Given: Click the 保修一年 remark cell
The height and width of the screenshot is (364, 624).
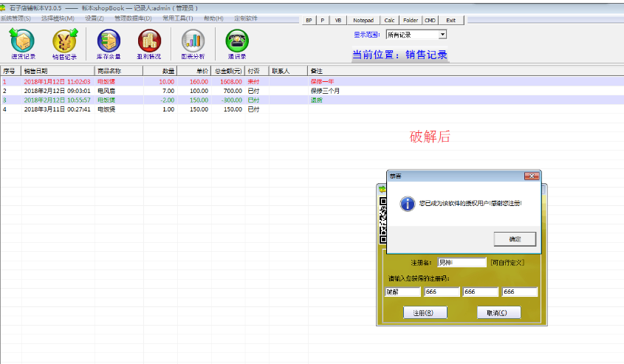Looking at the screenshot, I should pyautogui.click(x=466, y=81).
